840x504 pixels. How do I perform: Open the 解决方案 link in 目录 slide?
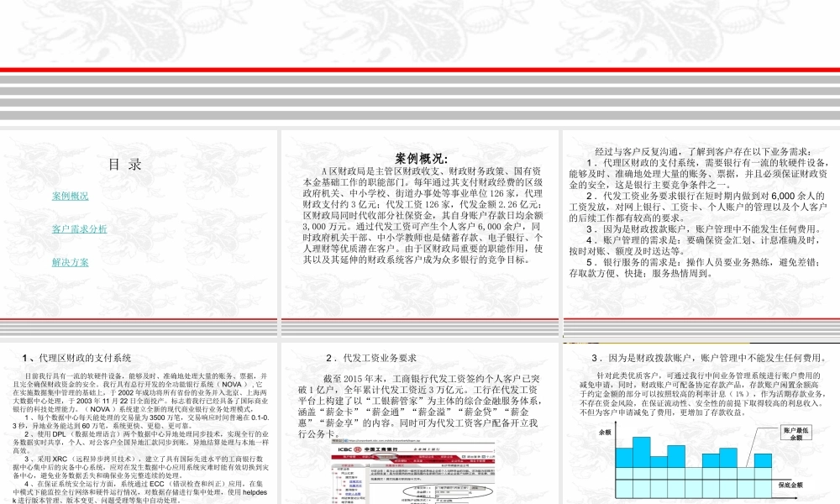pos(71,262)
